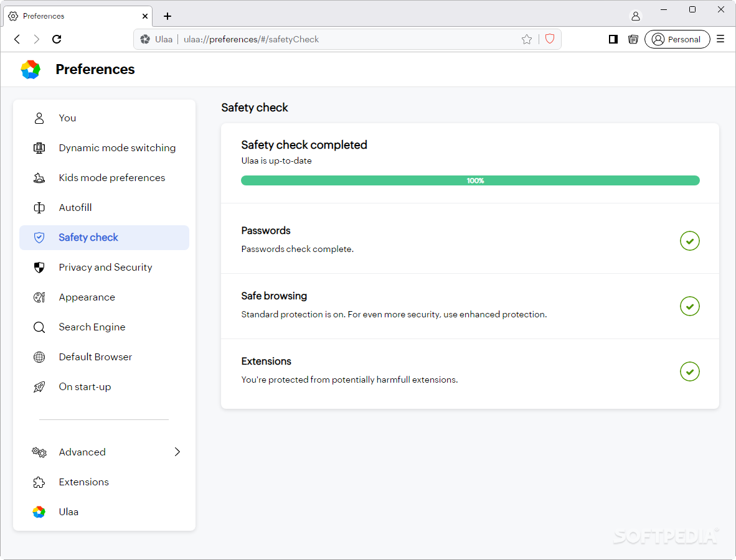Viewport: 736px width, 560px height.
Task: Click the Dynamic mode switching icon
Action: (x=39, y=148)
